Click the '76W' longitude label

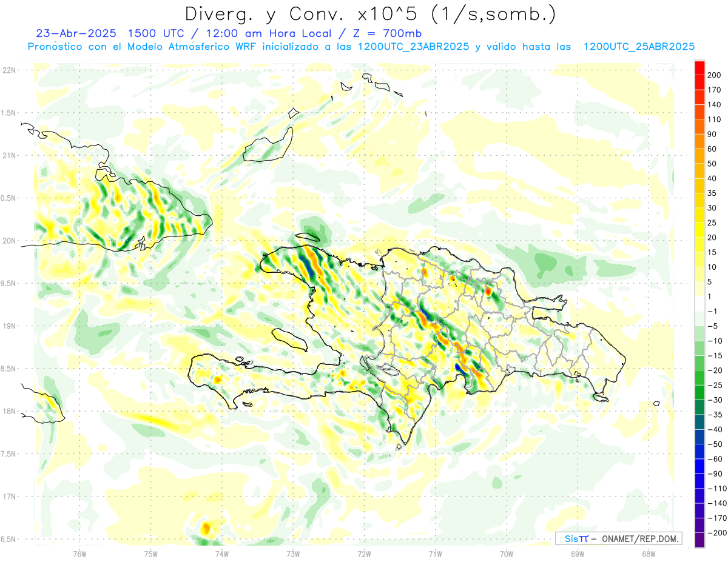coord(79,554)
